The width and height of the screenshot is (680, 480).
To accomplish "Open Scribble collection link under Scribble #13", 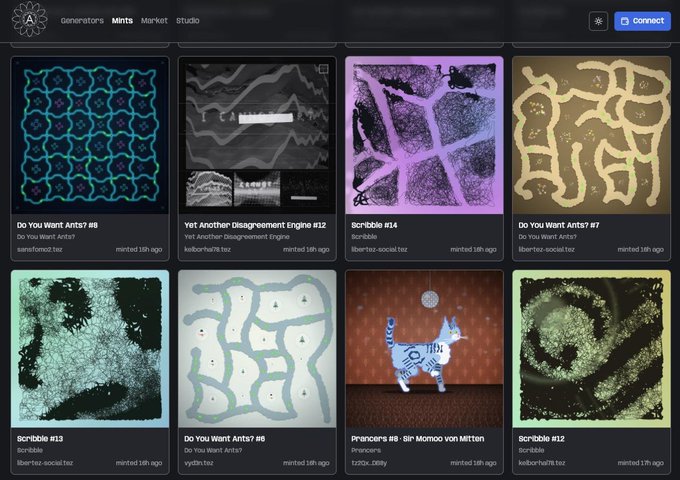I will tap(30, 450).
